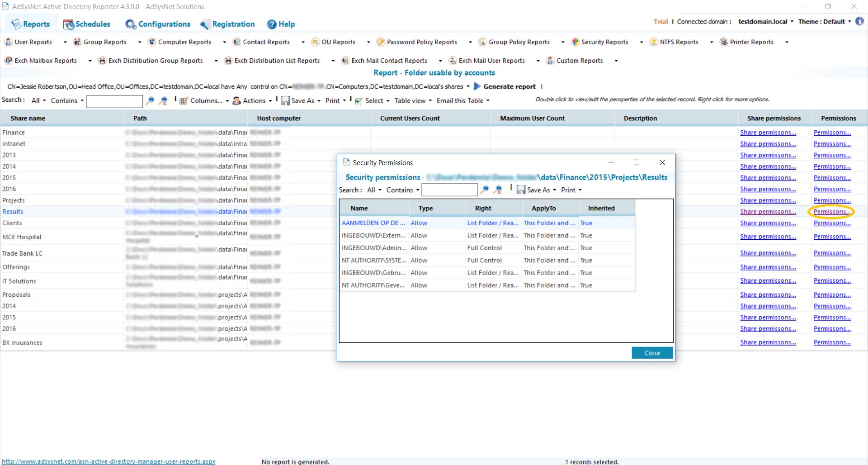Click the Generate report play icon

477,86
